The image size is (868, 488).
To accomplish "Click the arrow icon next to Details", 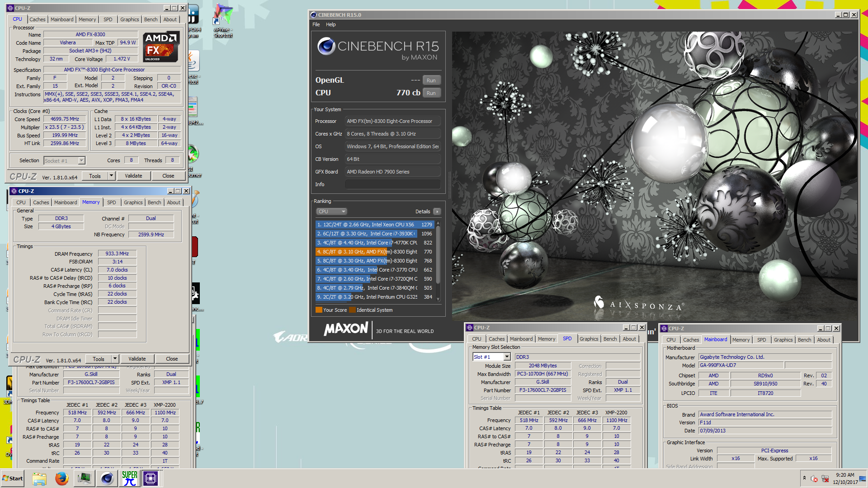I will (437, 211).
